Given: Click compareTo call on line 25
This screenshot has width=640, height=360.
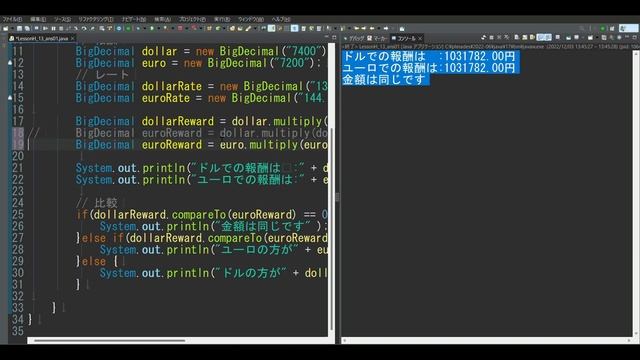Looking at the screenshot, I should (198, 215).
